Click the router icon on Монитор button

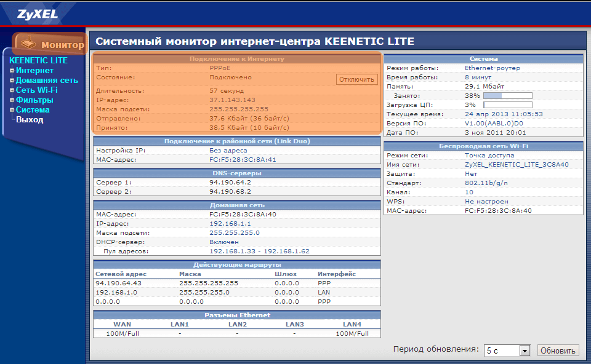pyautogui.click(x=27, y=44)
